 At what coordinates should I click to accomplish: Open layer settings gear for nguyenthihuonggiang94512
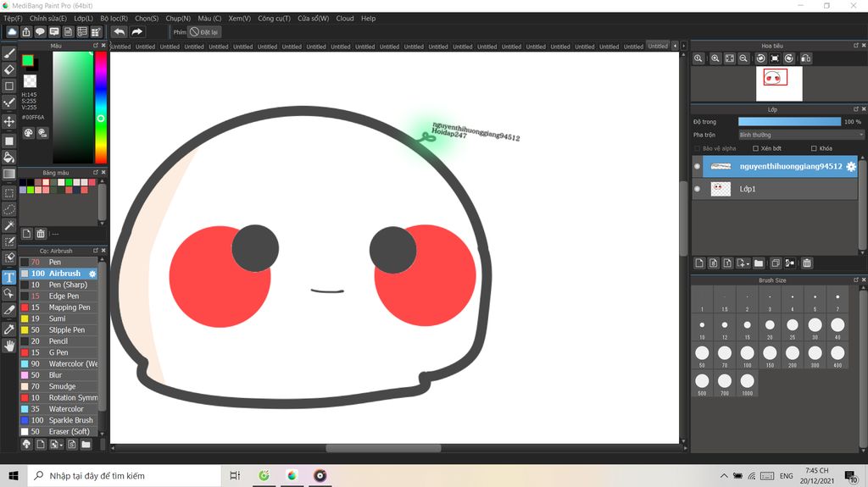(x=851, y=167)
